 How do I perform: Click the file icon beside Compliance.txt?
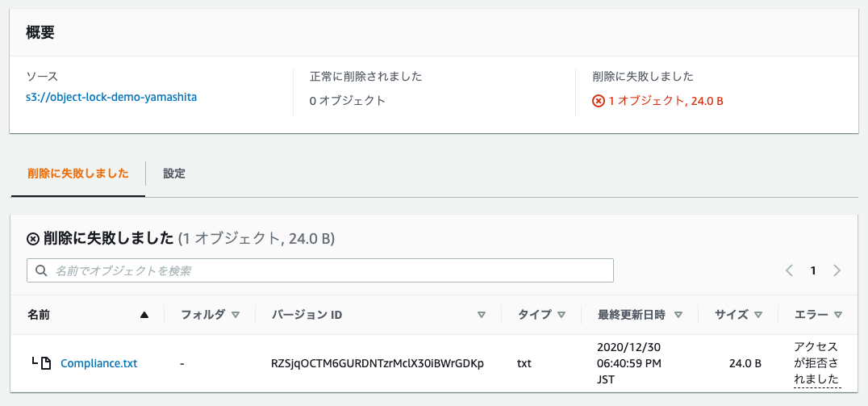tap(47, 363)
